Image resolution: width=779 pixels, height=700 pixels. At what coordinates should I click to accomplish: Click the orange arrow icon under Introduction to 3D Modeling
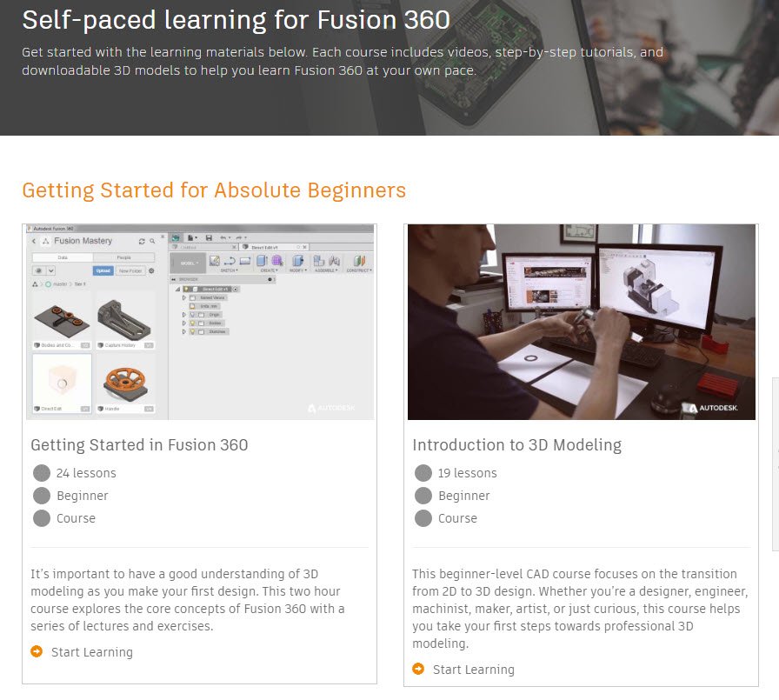(418, 669)
